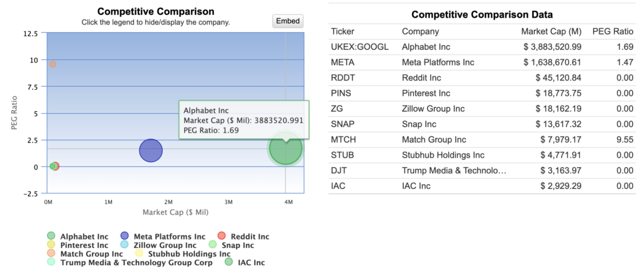Click the large green Alphabet bubble in chart
Viewport: 644px width, 277px height.
click(x=286, y=149)
